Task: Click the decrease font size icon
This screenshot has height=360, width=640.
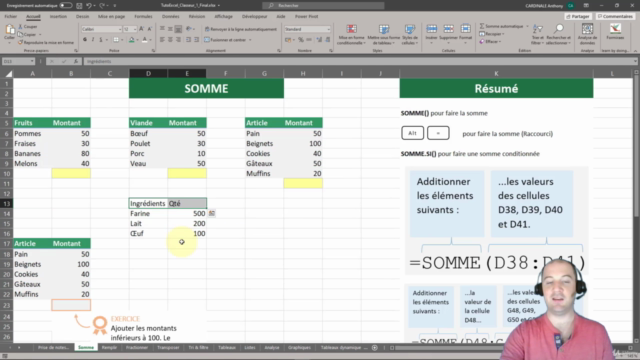Action: pos(150,29)
